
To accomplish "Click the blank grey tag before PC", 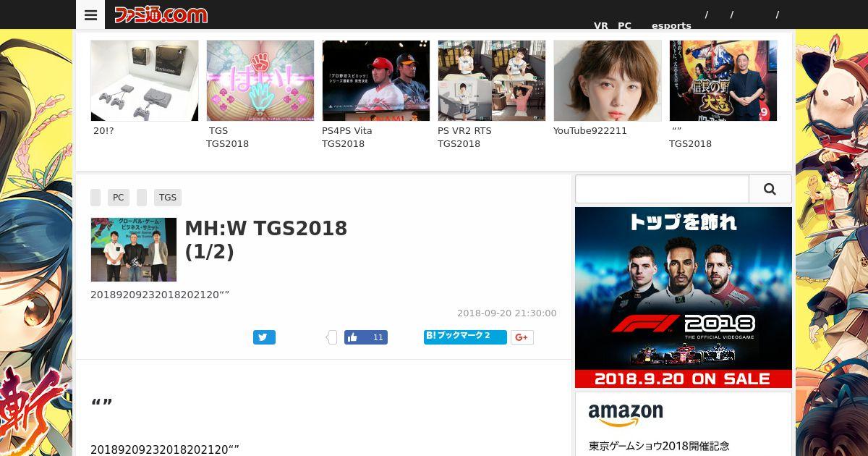I will coord(95,197).
